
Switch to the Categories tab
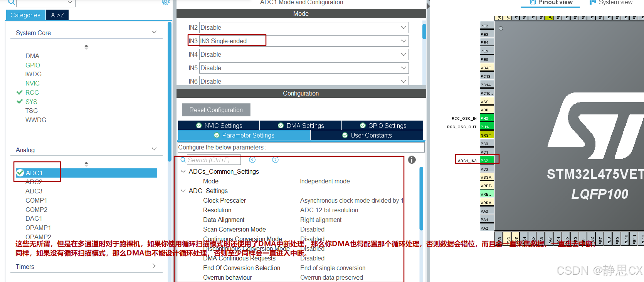click(25, 15)
